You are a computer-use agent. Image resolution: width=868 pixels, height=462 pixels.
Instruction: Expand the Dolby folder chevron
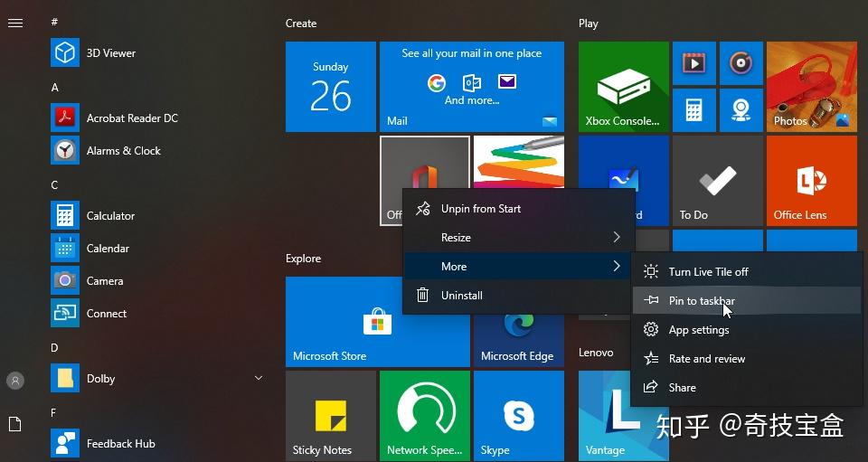pyautogui.click(x=258, y=378)
